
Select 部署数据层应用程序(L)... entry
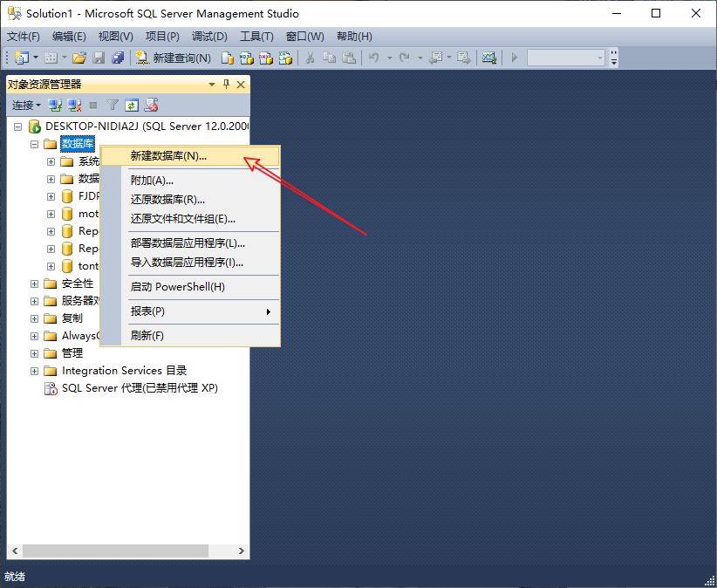pos(190,243)
